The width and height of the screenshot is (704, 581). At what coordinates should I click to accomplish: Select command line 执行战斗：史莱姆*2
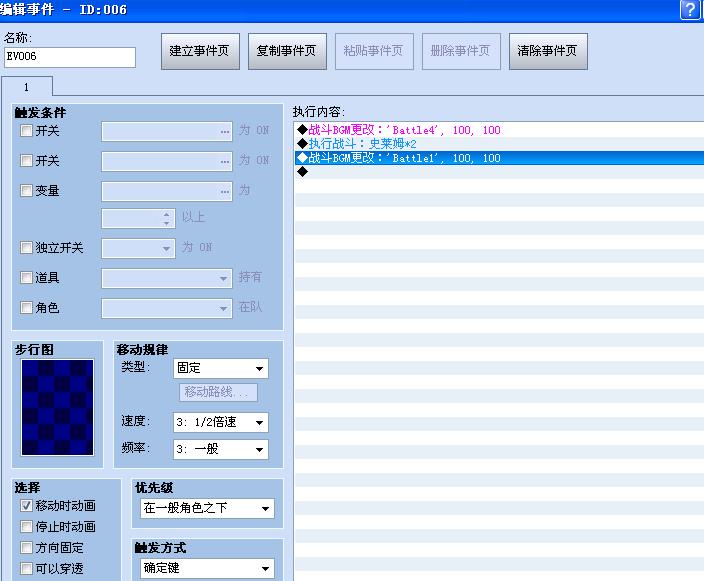(499, 144)
